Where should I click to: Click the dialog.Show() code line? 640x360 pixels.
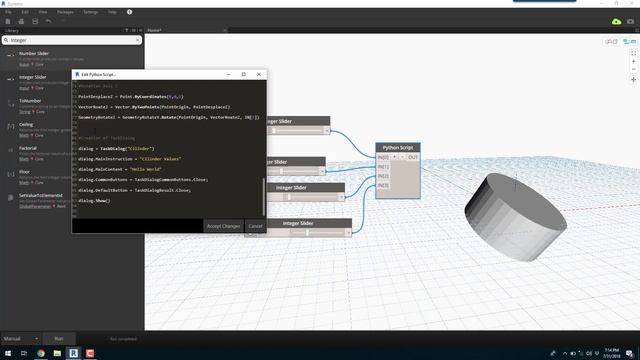click(x=94, y=201)
